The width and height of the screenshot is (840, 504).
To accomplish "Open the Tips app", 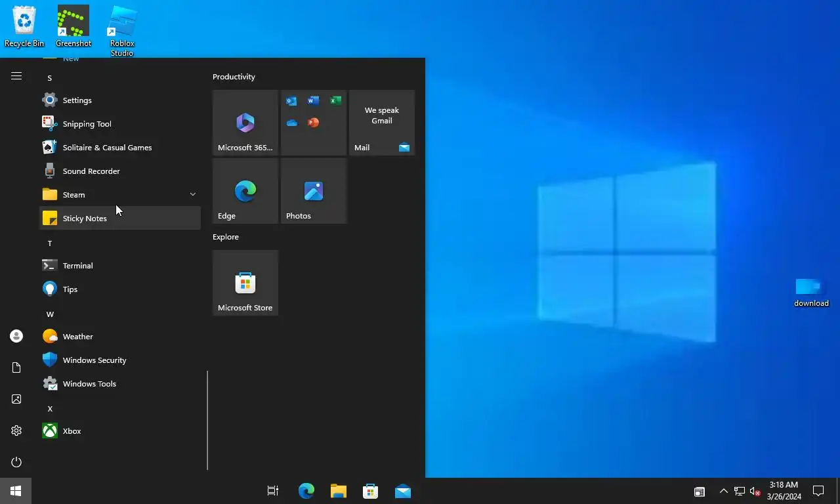I will click(120, 289).
